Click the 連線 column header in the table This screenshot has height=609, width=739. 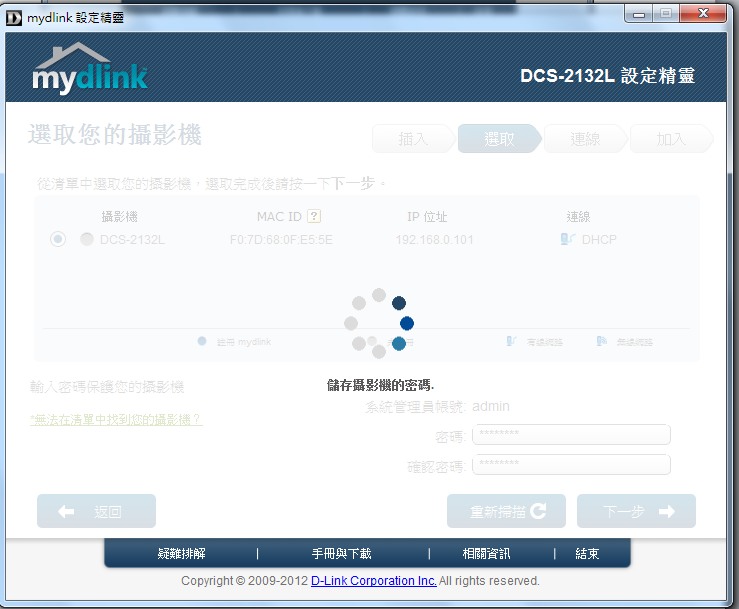pyautogui.click(x=578, y=217)
